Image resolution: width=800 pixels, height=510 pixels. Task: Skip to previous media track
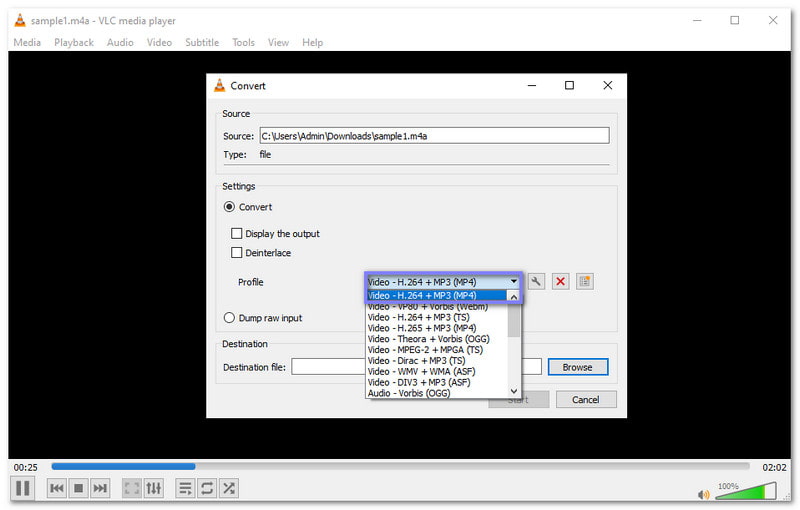tap(57, 489)
